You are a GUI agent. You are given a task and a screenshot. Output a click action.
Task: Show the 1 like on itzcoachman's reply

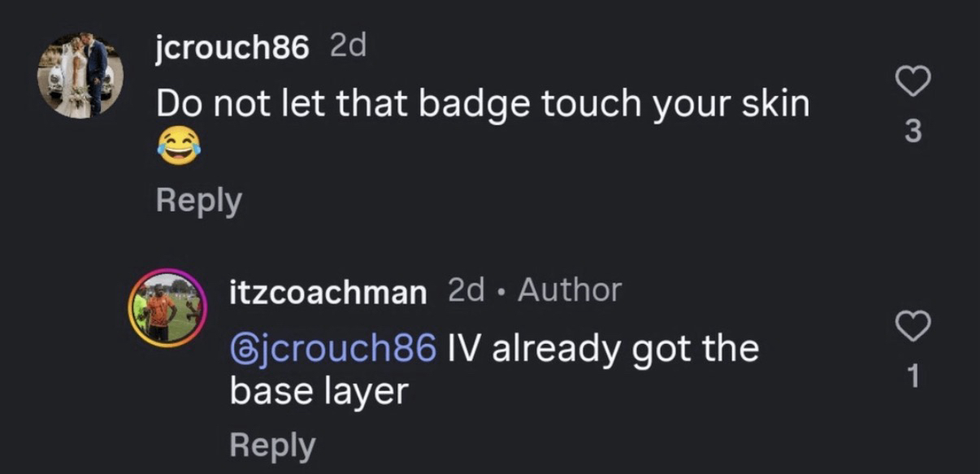pos(913,376)
